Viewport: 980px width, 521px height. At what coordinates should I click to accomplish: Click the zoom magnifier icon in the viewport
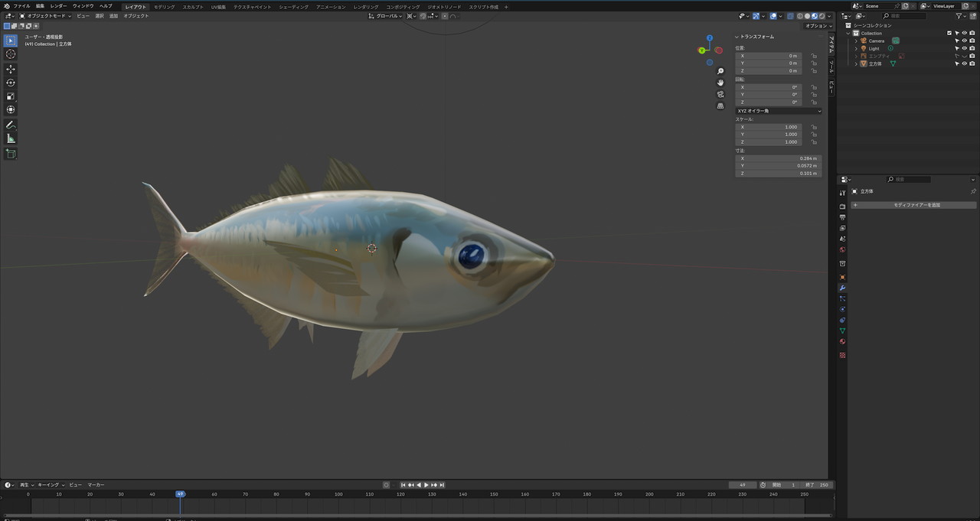coord(720,71)
